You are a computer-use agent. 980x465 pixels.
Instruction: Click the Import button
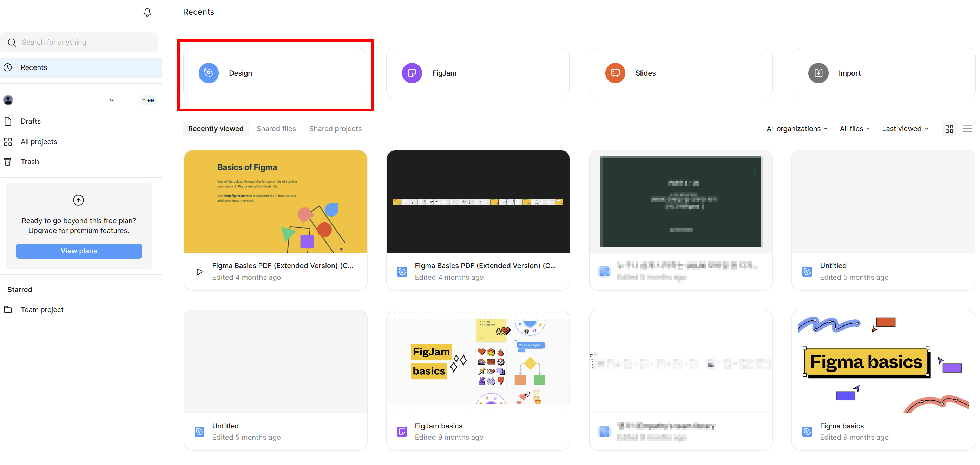[884, 73]
